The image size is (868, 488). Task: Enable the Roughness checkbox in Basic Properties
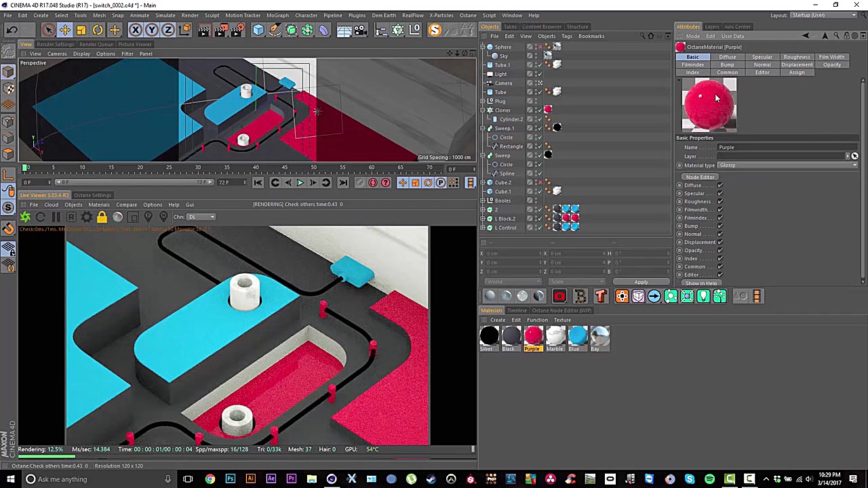[x=720, y=201]
